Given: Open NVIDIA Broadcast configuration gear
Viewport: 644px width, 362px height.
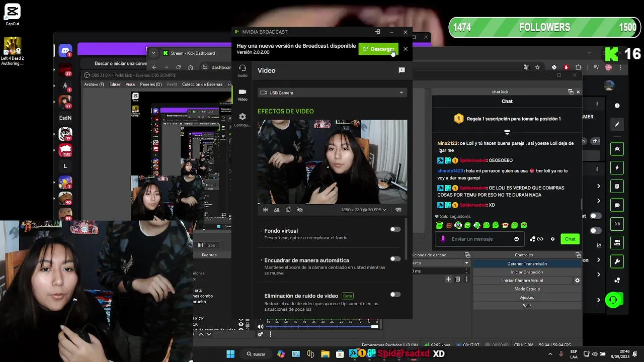Looking at the screenshot, I should coord(243,120).
